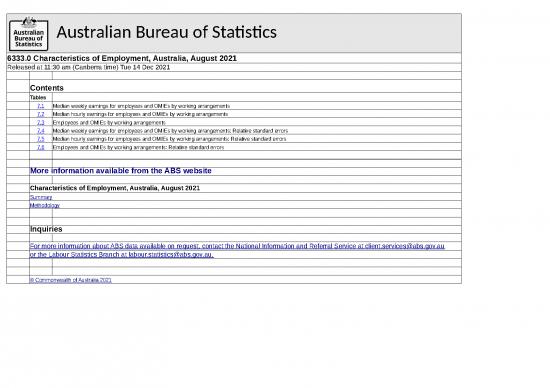Open table 7.2 link
This screenshot has width=550, height=388.
(x=41, y=114)
